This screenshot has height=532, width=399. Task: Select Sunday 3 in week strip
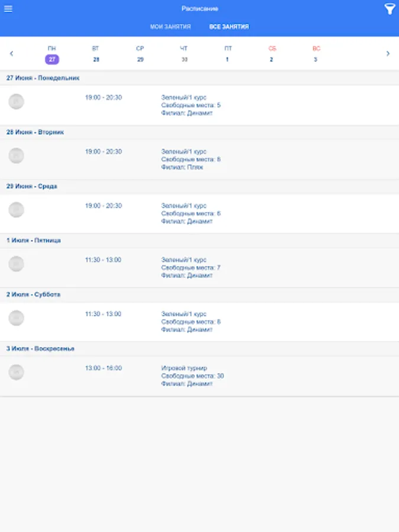tap(316, 54)
